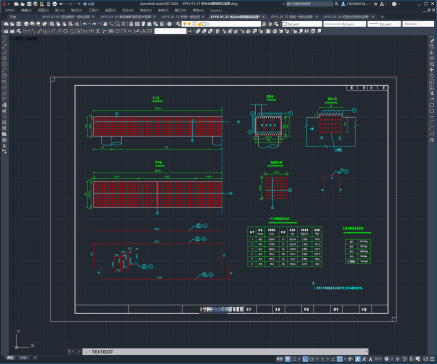
Task: Click the Clean Screen status bar icon
Action: tap(426, 359)
